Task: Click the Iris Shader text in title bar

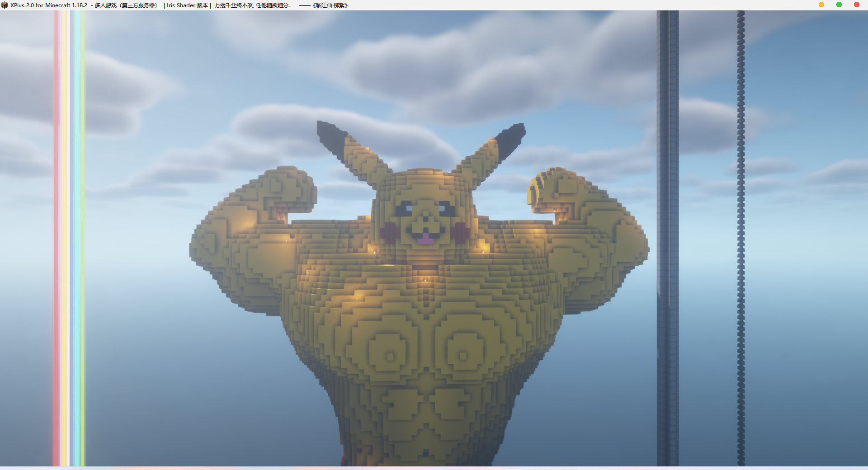Action: tap(181, 5)
